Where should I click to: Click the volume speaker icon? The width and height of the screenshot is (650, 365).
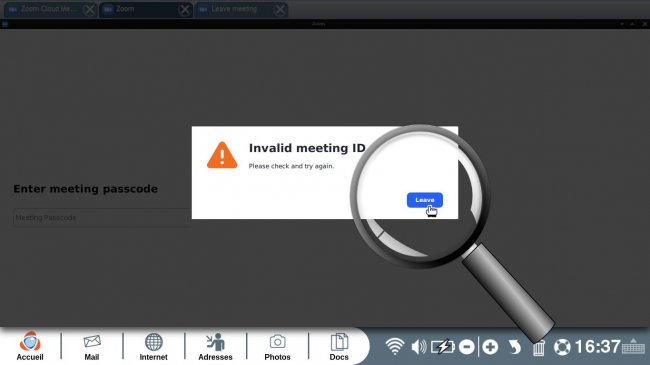419,346
